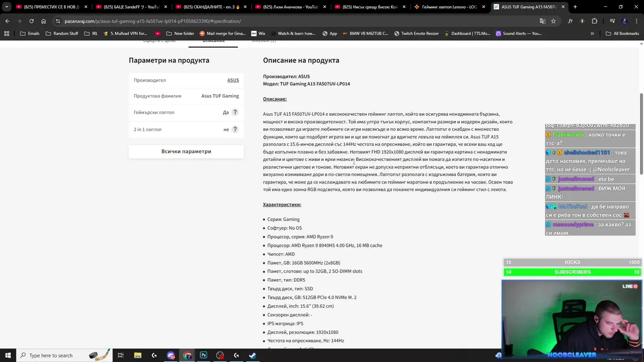Click the Серия: Gaming spec line
This screenshot has height=362, width=644.
(x=283, y=219)
